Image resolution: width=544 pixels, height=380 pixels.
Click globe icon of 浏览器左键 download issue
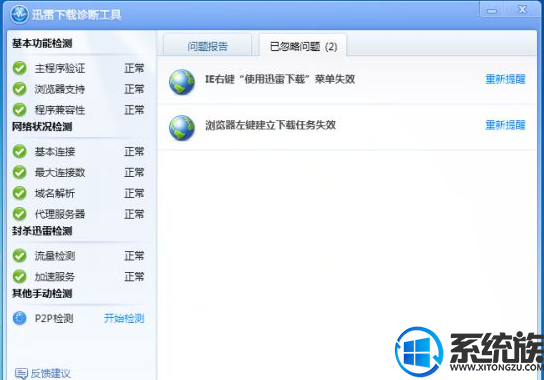(182, 127)
